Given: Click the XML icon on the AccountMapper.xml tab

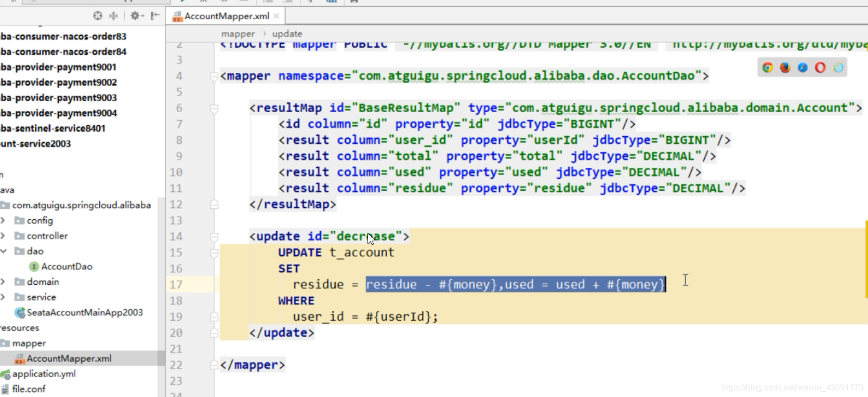Looking at the screenshot, I should pos(178,17).
